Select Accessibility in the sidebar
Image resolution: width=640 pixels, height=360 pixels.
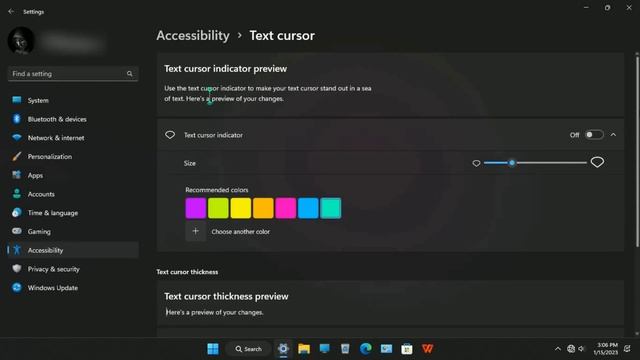pos(73,250)
